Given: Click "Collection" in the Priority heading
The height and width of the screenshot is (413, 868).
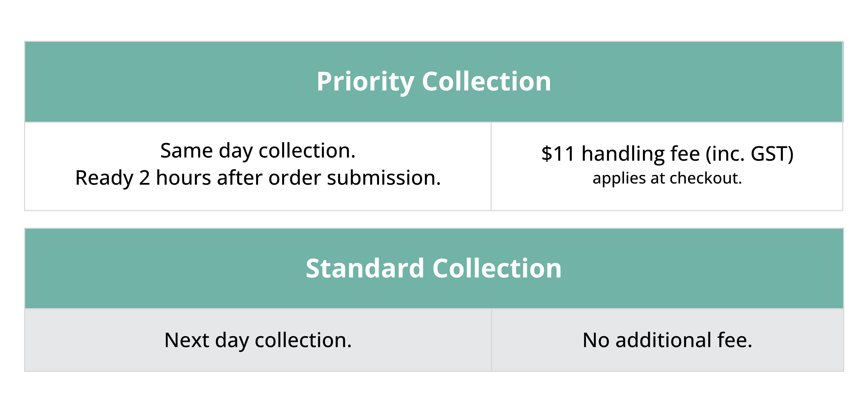Looking at the screenshot, I should tap(486, 82).
